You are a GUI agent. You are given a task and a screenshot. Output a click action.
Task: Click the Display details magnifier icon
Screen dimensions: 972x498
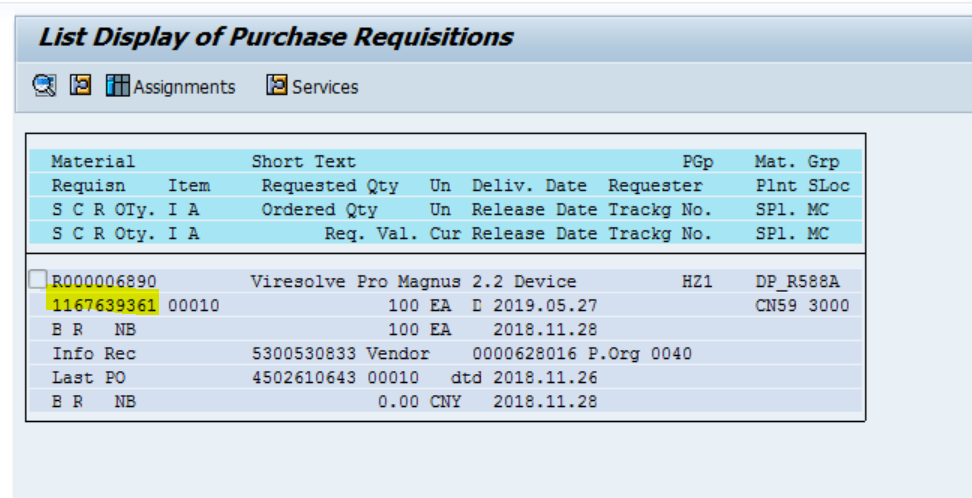tap(44, 86)
